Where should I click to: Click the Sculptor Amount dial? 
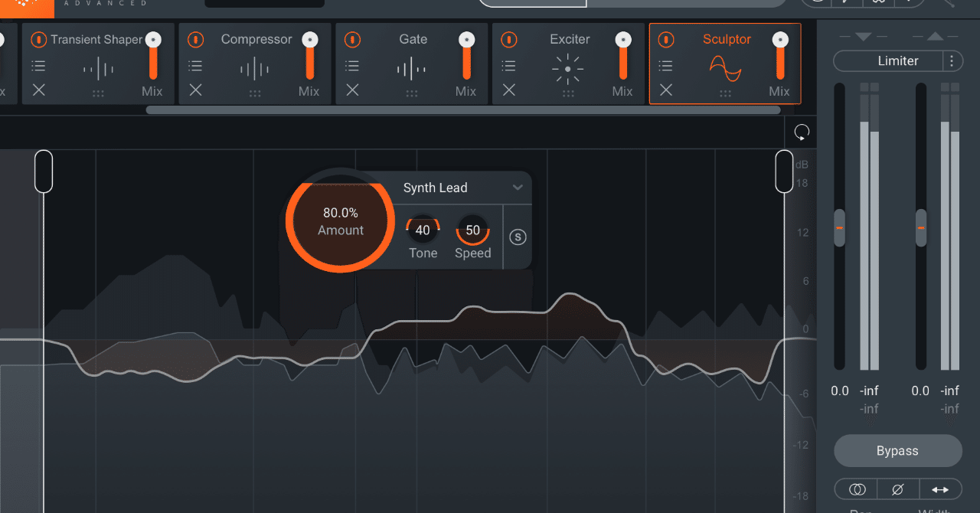(x=341, y=221)
